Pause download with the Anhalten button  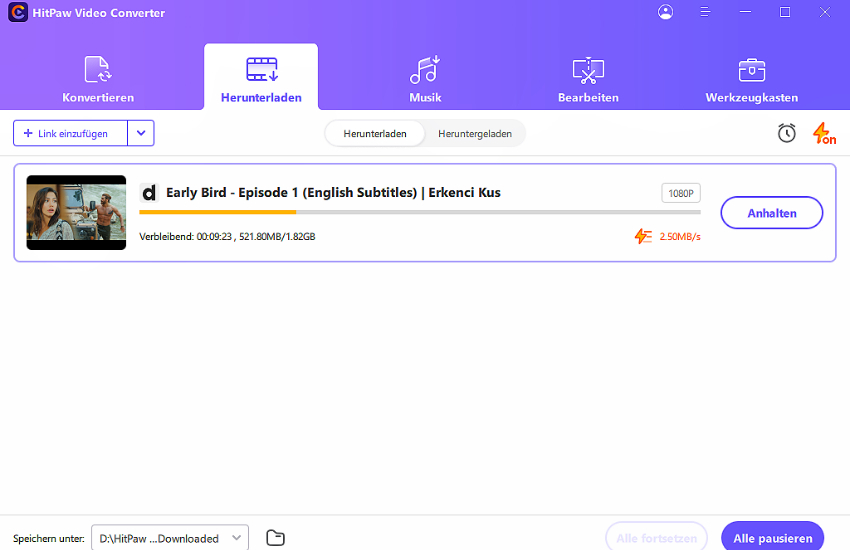coord(771,213)
